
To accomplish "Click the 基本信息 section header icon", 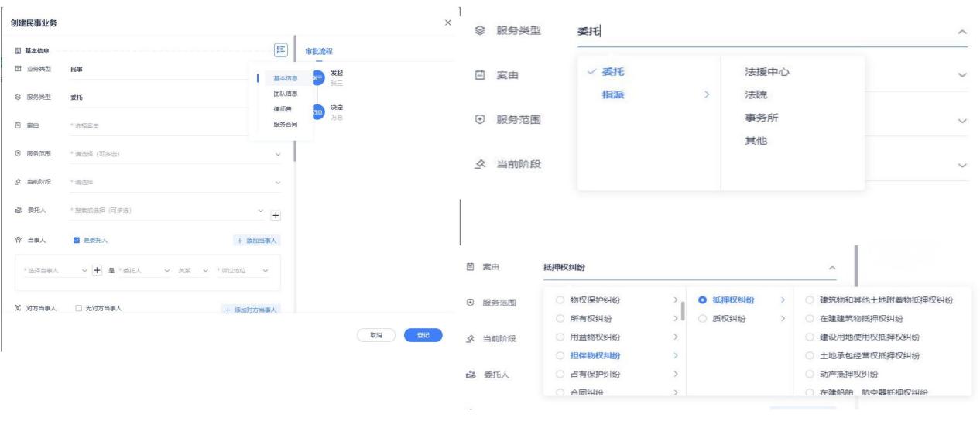I will pyautogui.click(x=19, y=51).
